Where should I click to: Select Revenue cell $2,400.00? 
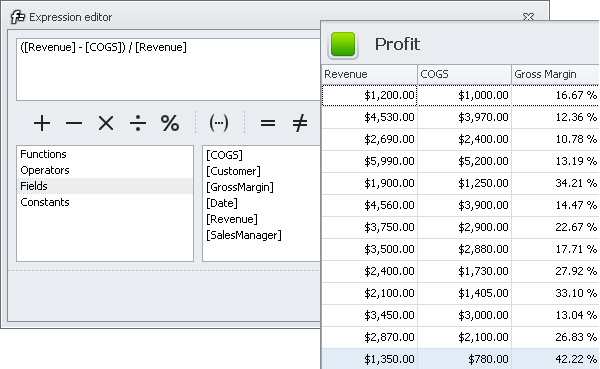tap(369, 271)
